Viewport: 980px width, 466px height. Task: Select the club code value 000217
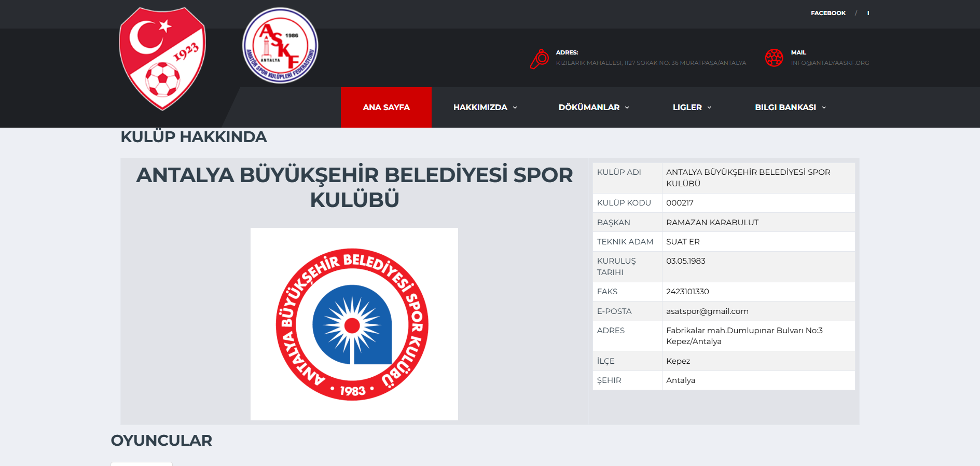pyautogui.click(x=680, y=203)
